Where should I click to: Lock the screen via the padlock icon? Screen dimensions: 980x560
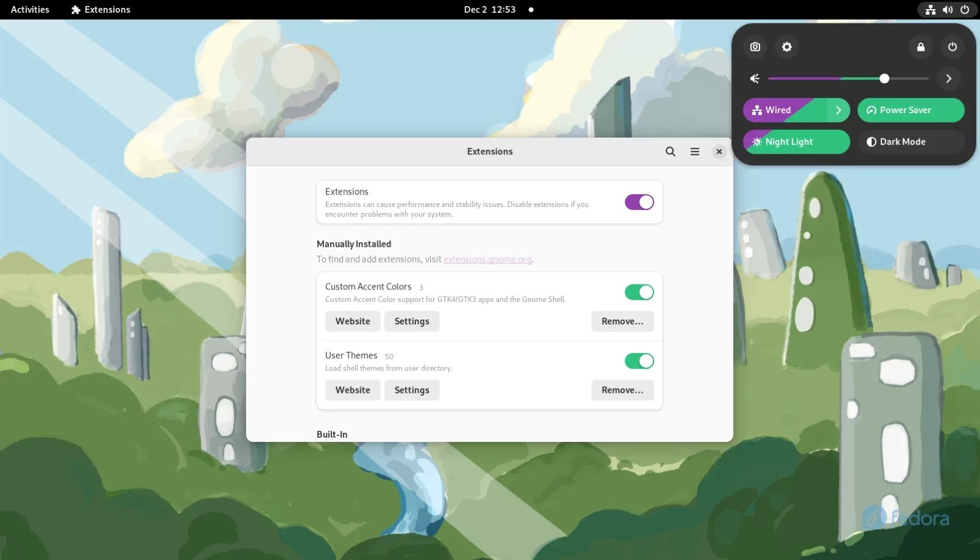point(921,47)
